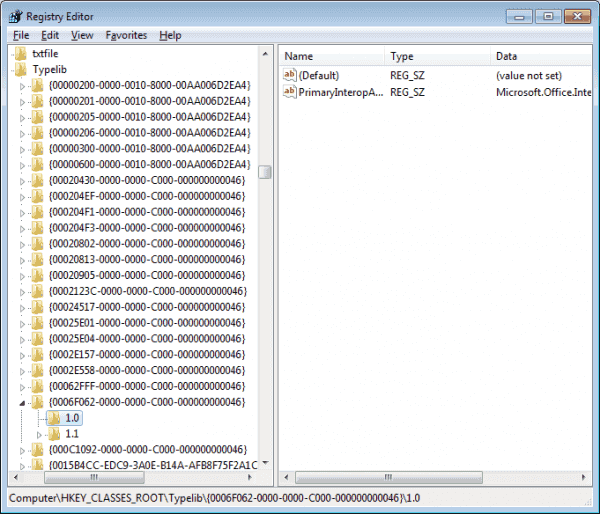The height and width of the screenshot is (514, 600).
Task: Select the 1.0 tree label
Action: click(72, 418)
